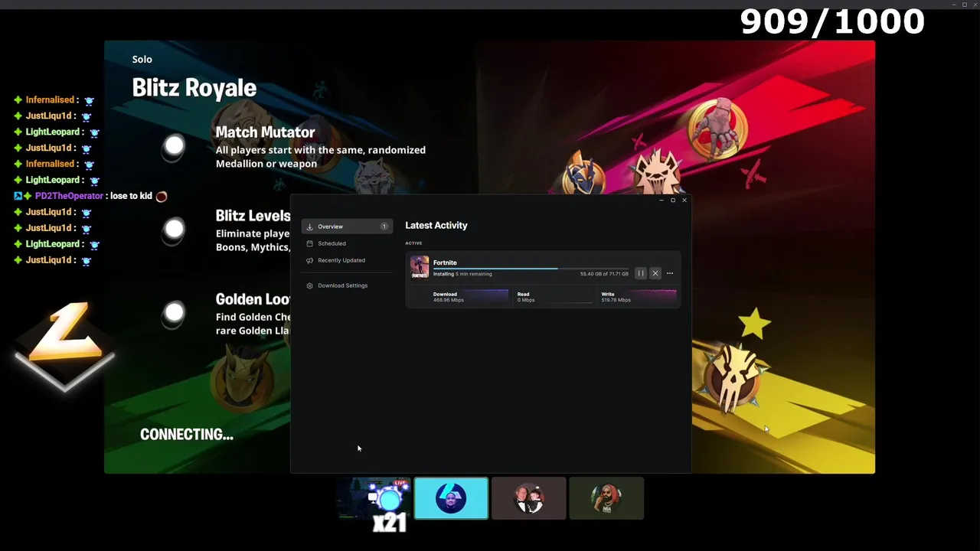Viewport: 980px width, 551px height.
Task: Click the Blitz Levels white circle marker
Action: [x=175, y=229]
